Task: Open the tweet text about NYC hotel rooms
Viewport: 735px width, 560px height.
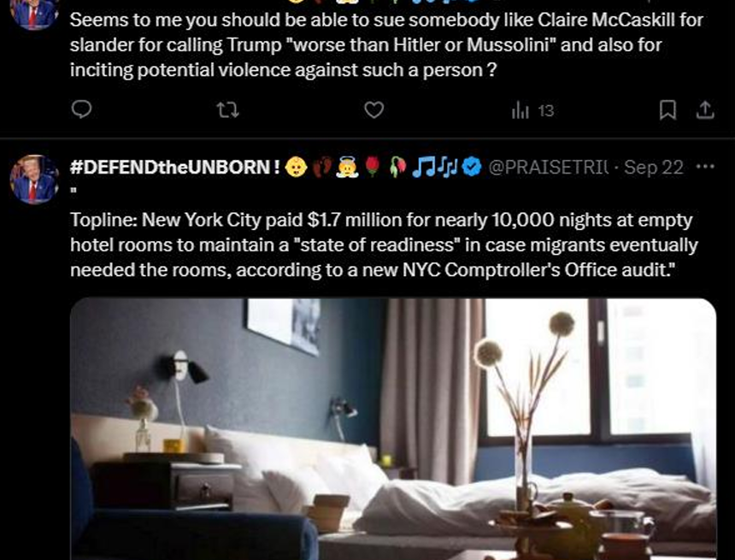Action: coord(384,245)
